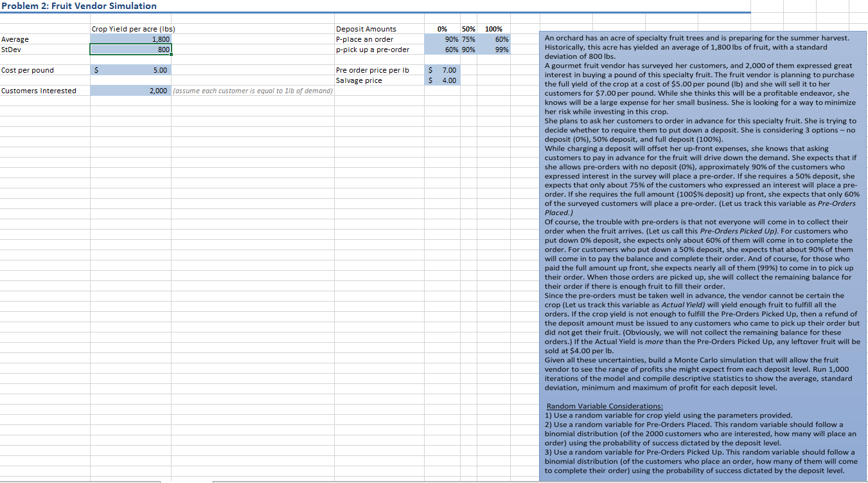This screenshot has height=483, width=868.
Task: Select the Average crop yield cell showing 1,800
Action: (128, 39)
